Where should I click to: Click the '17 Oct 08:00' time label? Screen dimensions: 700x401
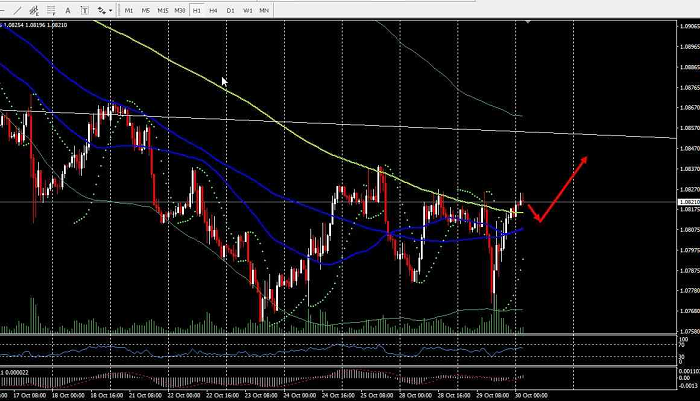pyautogui.click(x=29, y=396)
